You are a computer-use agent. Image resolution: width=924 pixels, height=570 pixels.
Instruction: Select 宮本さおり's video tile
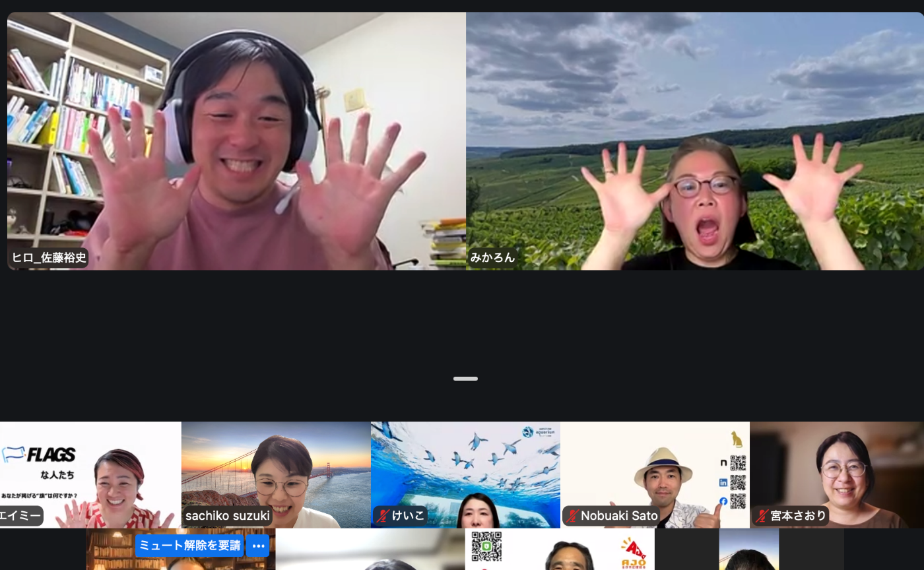coord(837,474)
